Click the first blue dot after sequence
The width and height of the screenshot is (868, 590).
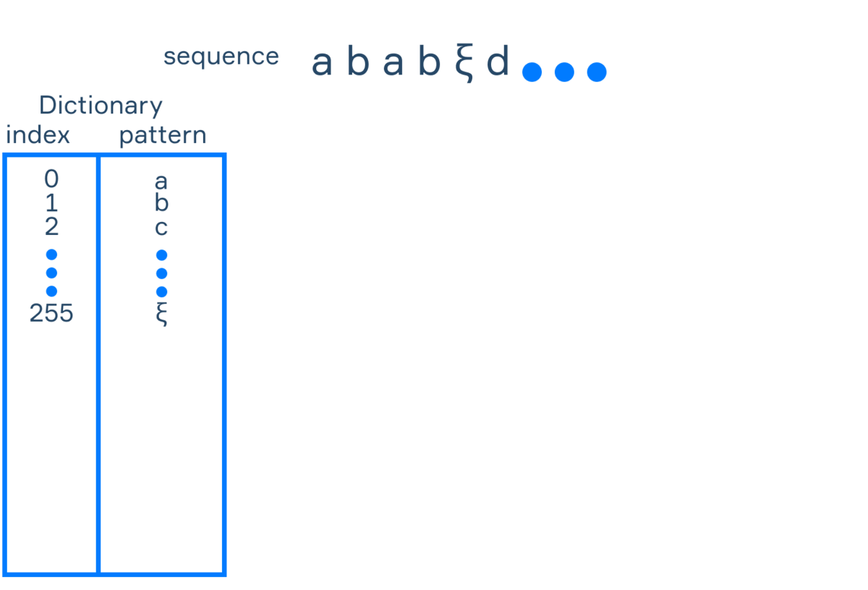pos(532,72)
